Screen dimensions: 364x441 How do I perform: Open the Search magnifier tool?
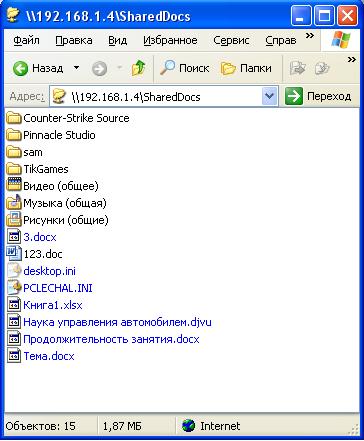point(184,68)
